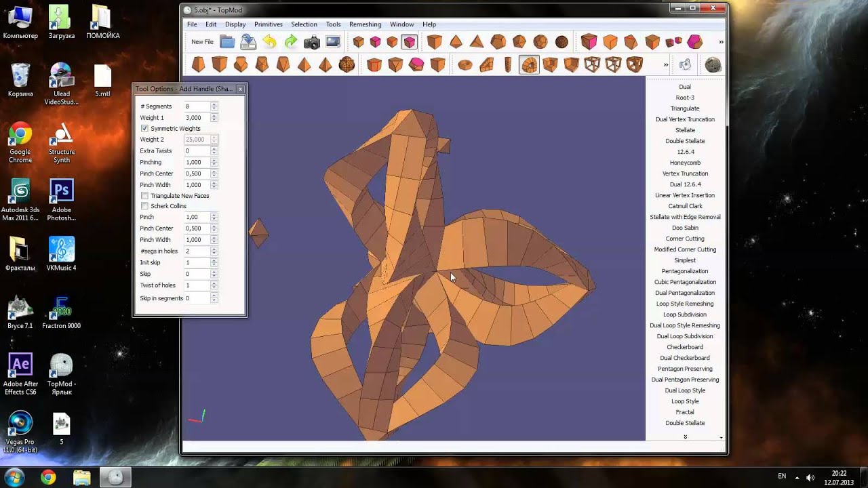Image resolution: width=868 pixels, height=488 pixels.
Task: Adjust Skip in segments spinner arrows
Action: coord(214,298)
